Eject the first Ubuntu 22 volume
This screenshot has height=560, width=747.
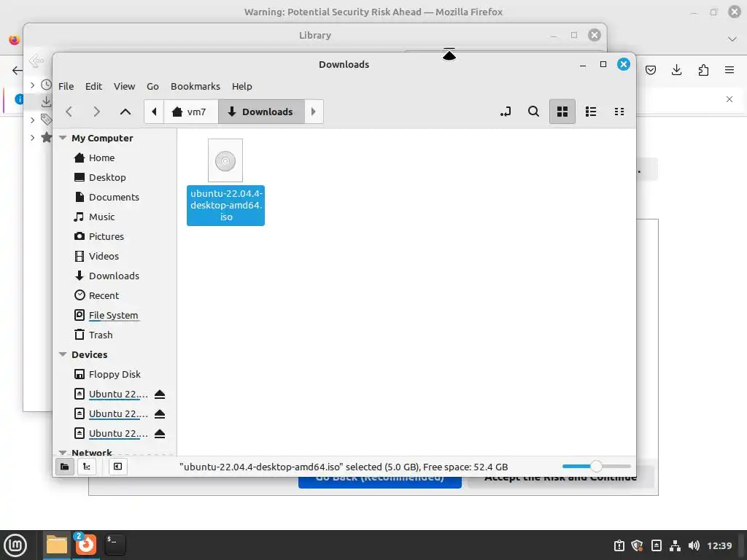pos(160,394)
